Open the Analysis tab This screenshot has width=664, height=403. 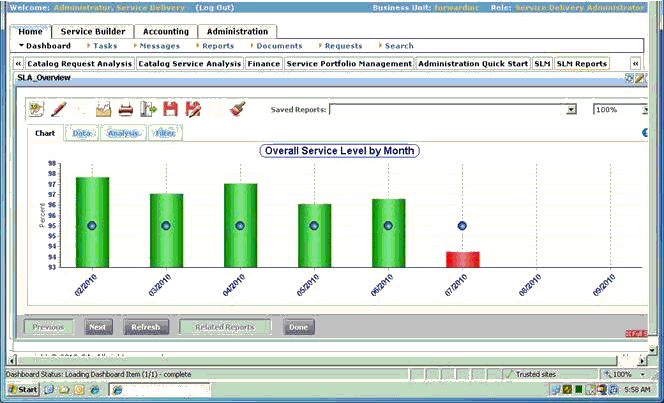pyautogui.click(x=124, y=133)
